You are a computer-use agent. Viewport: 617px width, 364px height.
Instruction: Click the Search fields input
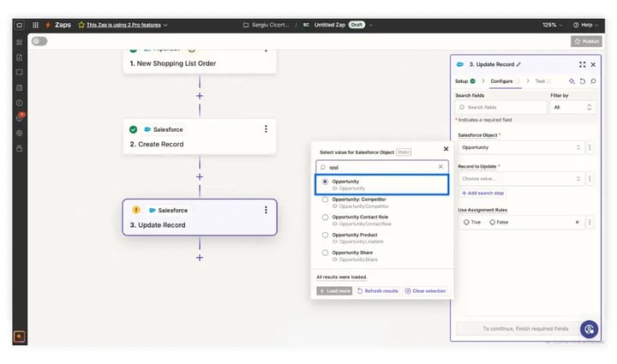(501, 107)
